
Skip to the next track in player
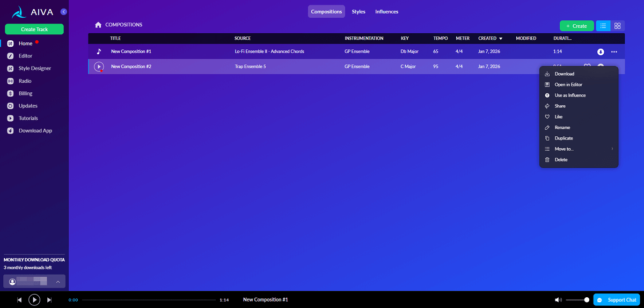(x=50, y=300)
